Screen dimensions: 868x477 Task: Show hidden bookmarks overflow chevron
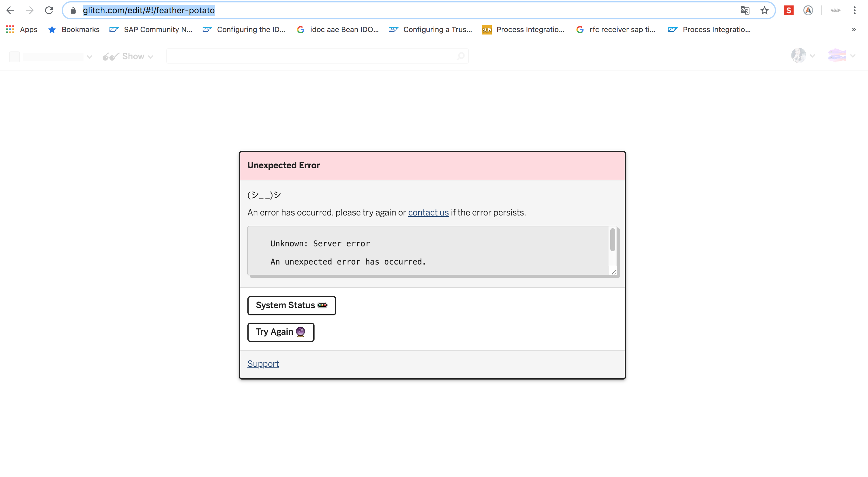click(854, 30)
